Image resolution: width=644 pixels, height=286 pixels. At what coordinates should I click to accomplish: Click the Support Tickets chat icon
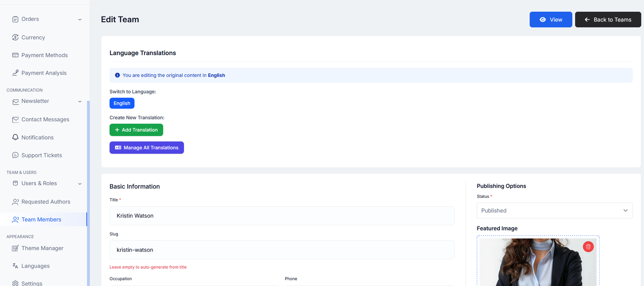click(x=15, y=155)
